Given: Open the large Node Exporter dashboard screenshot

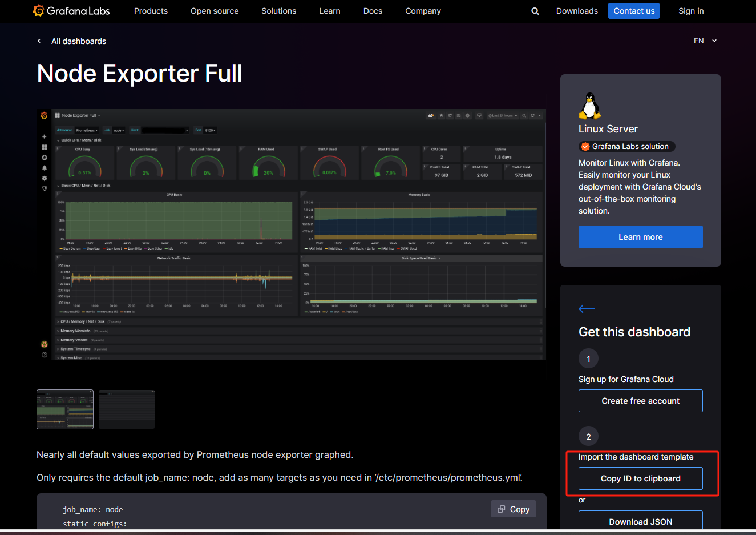Looking at the screenshot, I should pyautogui.click(x=292, y=235).
